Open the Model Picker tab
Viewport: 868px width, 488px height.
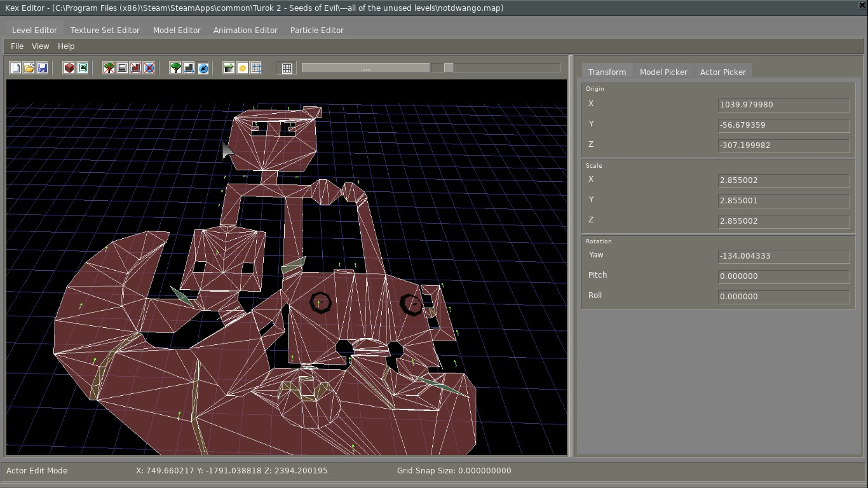click(663, 72)
